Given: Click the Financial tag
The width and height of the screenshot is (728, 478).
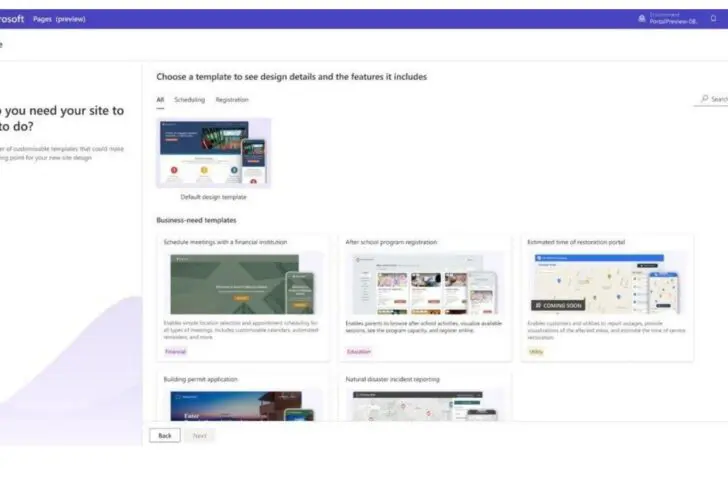Looking at the screenshot, I should pyautogui.click(x=176, y=351).
